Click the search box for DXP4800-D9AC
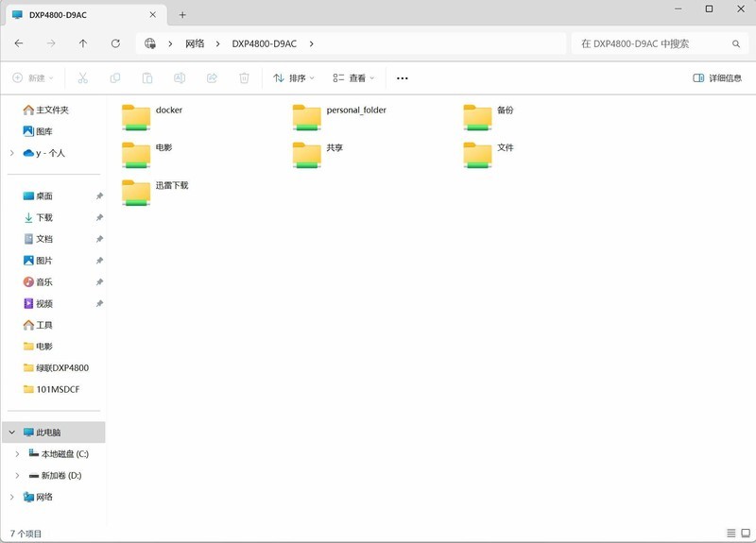 point(661,43)
